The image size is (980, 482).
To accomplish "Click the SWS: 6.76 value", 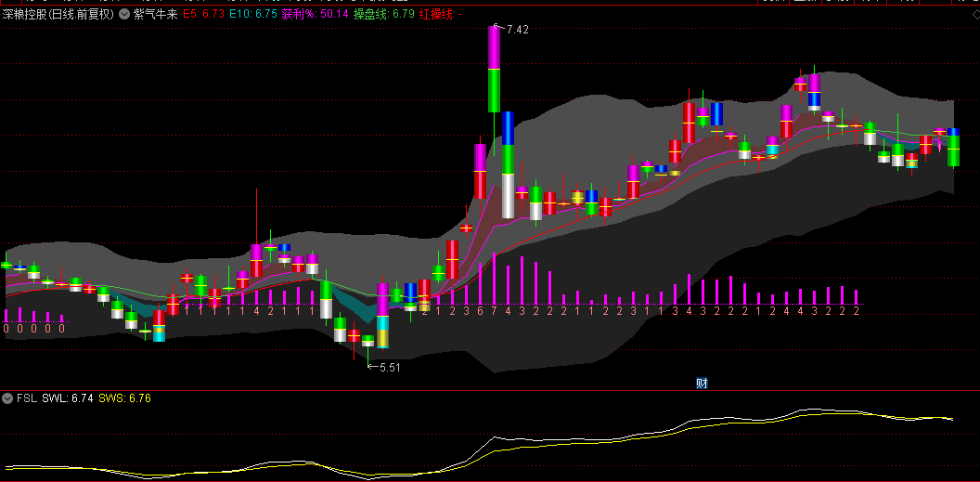I will tap(125, 397).
